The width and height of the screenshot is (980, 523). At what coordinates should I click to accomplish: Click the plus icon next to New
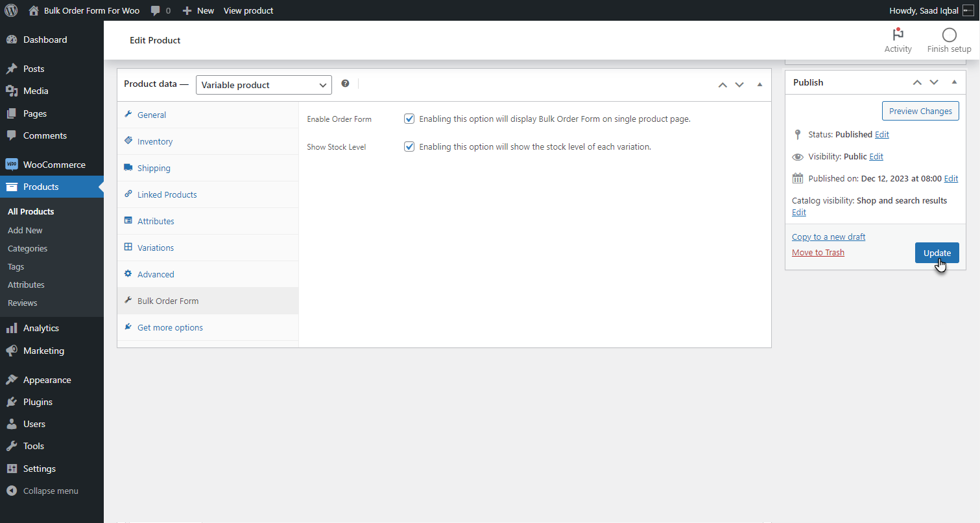click(187, 10)
